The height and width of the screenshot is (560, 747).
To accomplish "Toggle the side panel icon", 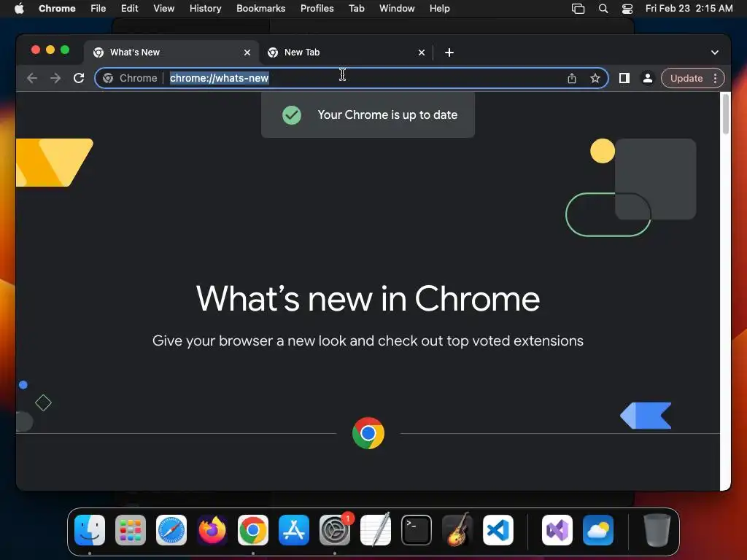I will click(624, 78).
